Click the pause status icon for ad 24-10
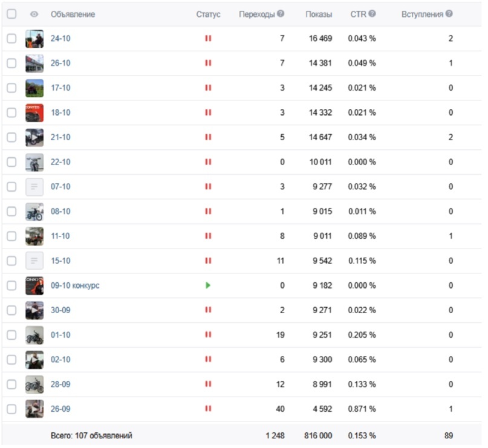Viewport: 488px width, 448px height. (x=208, y=38)
